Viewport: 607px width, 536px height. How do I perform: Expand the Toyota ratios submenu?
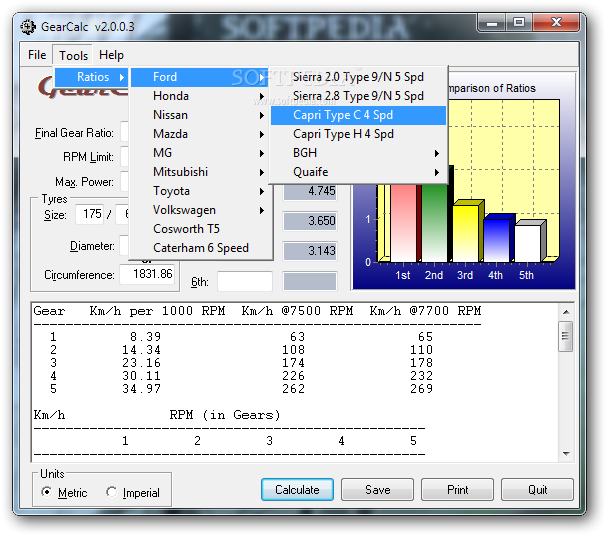200,191
